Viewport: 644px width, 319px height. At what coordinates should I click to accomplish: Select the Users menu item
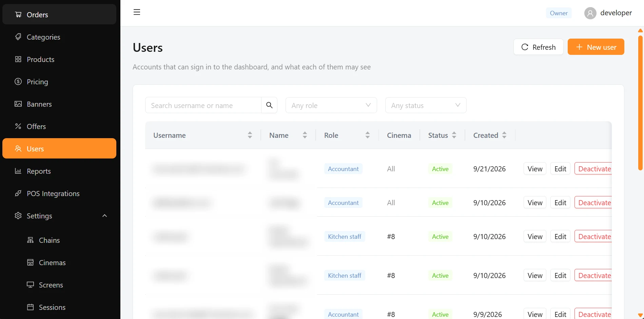point(59,148)
